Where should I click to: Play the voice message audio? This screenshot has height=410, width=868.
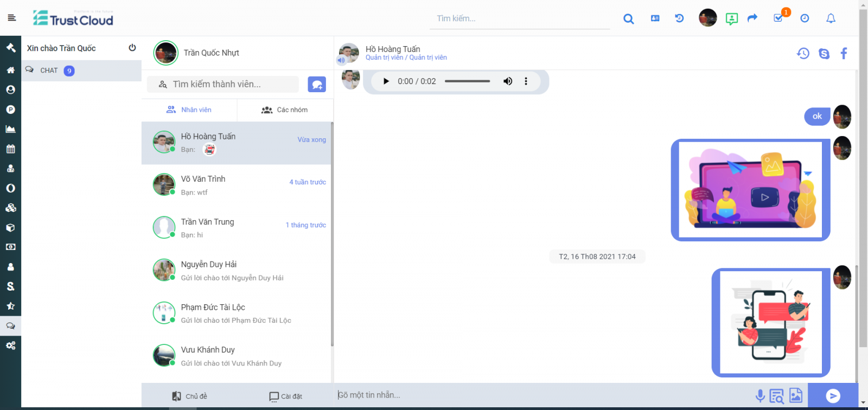[386, 81]
